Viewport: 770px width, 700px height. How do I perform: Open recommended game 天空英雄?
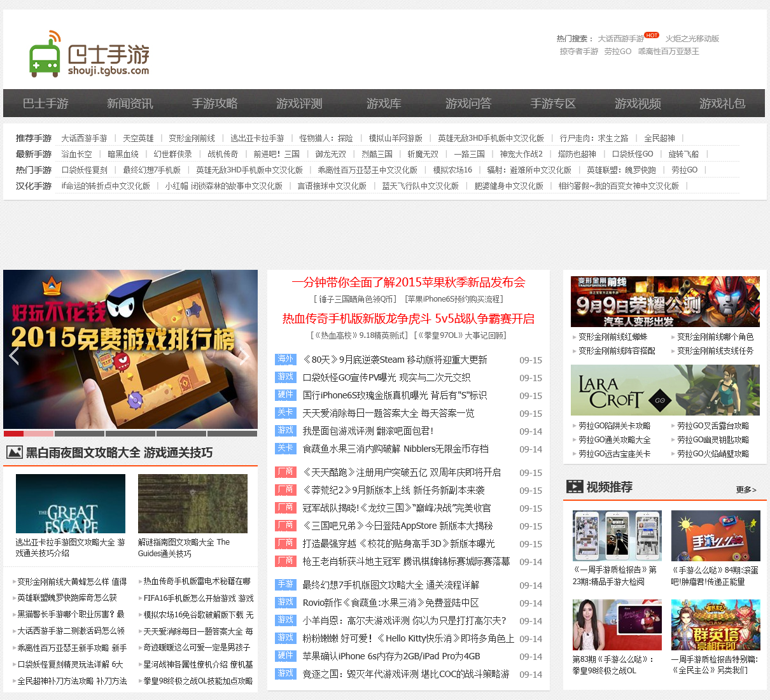138,138
